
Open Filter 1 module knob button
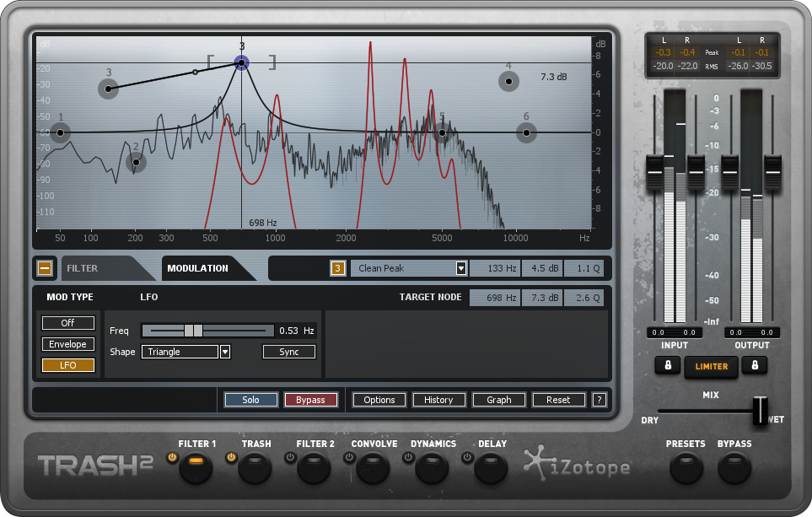click(x=196, y=468)
